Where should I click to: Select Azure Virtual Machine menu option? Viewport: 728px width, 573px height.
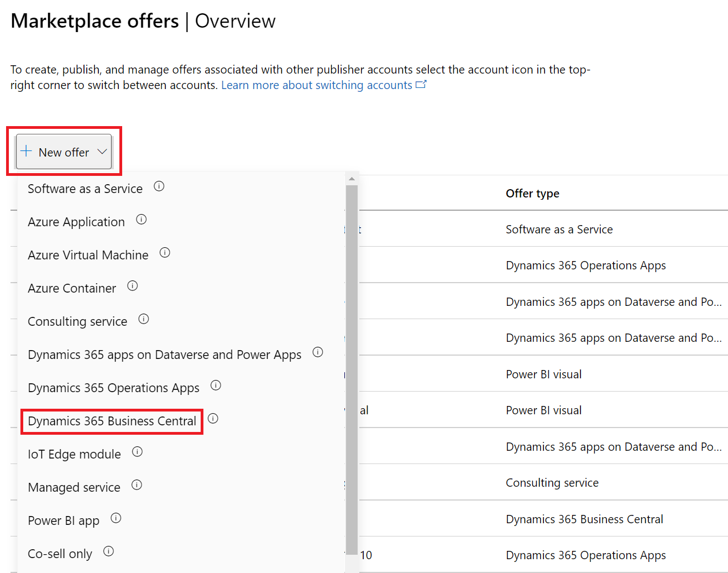[x=88, y=256]
